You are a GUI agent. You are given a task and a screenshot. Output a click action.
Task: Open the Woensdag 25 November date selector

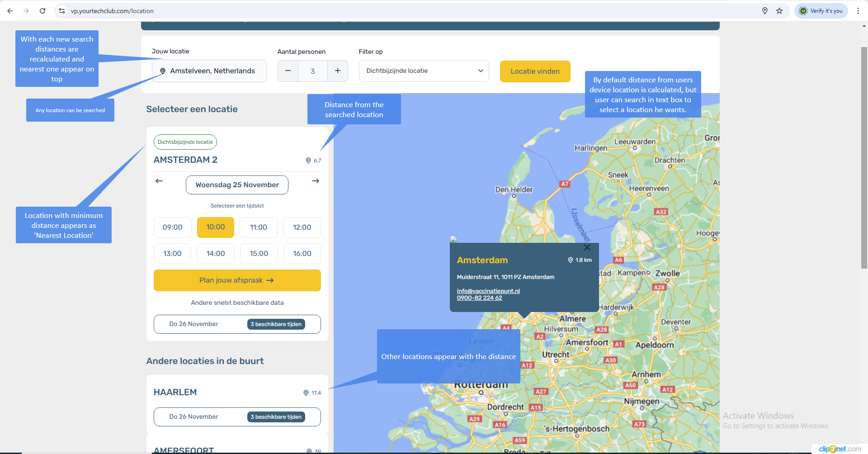pos(237,185)
